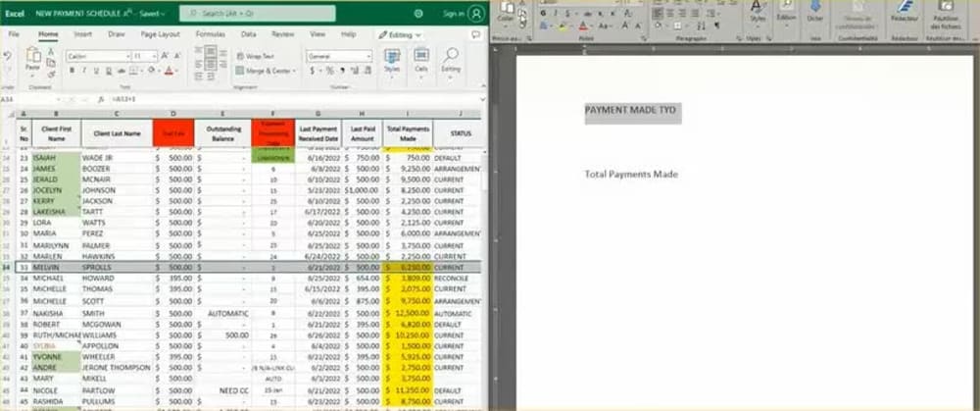Select cell showing 12,500.00 for NAKISHA

407,314
